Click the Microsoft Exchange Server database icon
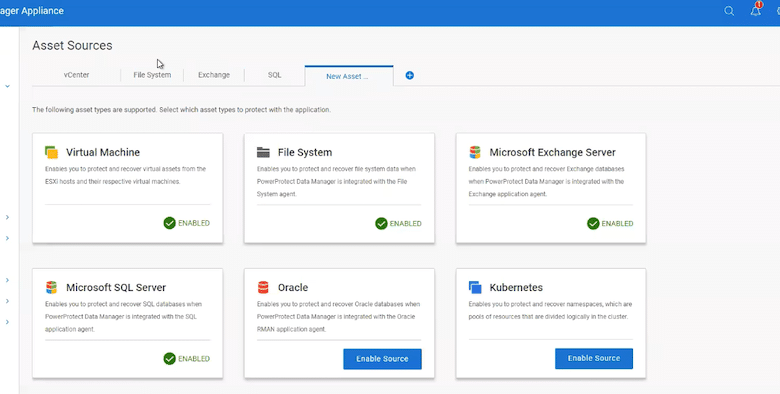Screen dimensions: 780x394 pos(475,152)
